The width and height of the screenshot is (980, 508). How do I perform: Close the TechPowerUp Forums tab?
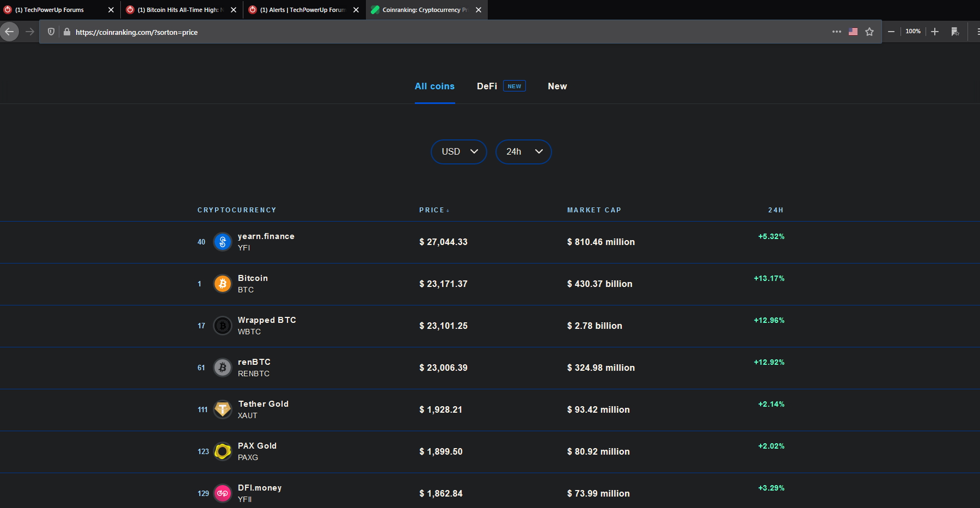(111, 10)
